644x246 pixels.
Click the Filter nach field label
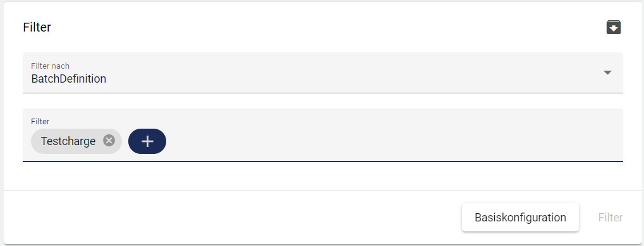50,66
